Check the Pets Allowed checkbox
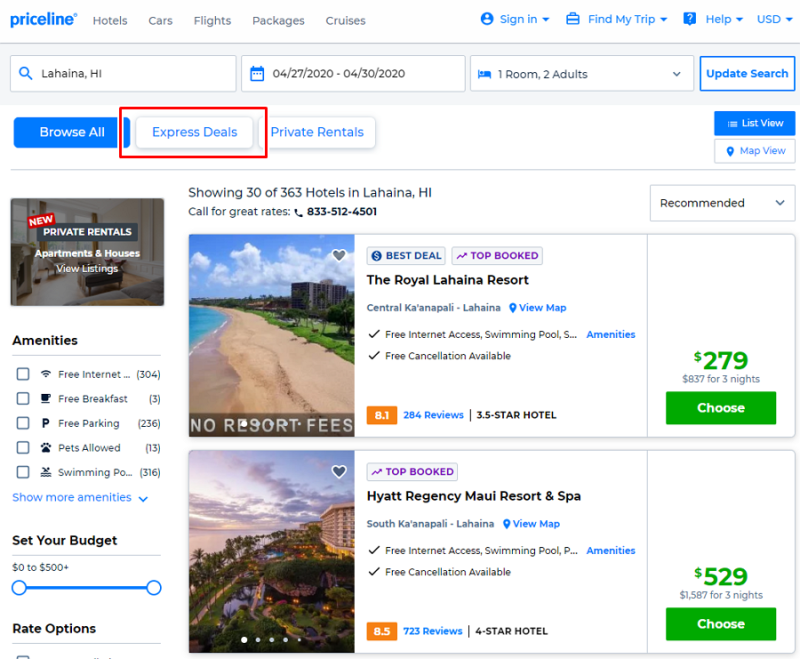 tap(23, 447)
